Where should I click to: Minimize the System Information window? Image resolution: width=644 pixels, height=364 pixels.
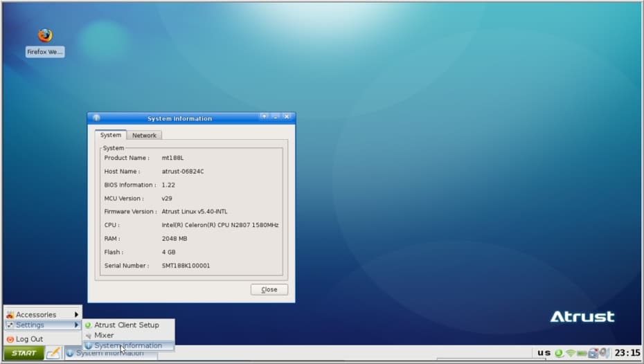pos(276,117)
